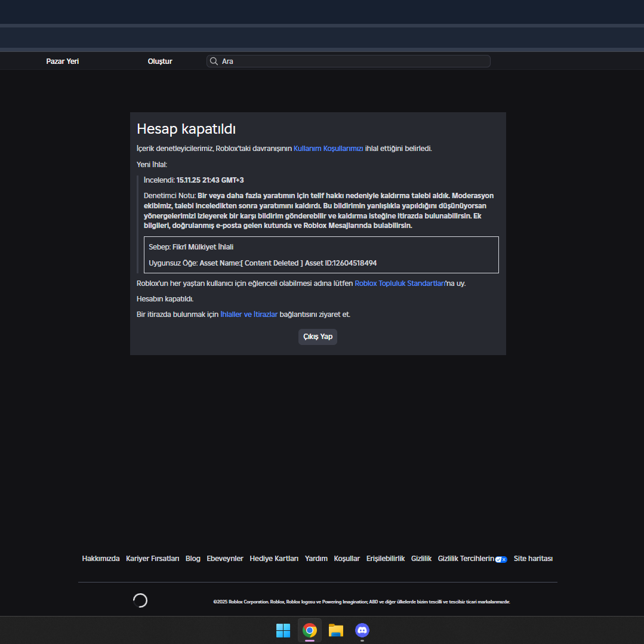Open Discord from the taskbar
This screenshot has width=644, height=644.
(x=362, y=630)
